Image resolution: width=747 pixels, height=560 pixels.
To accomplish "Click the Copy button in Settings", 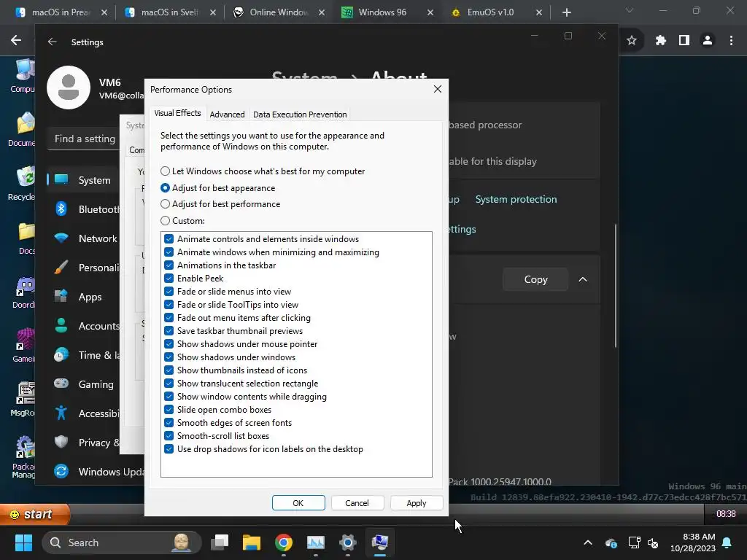I will point(535,279).
